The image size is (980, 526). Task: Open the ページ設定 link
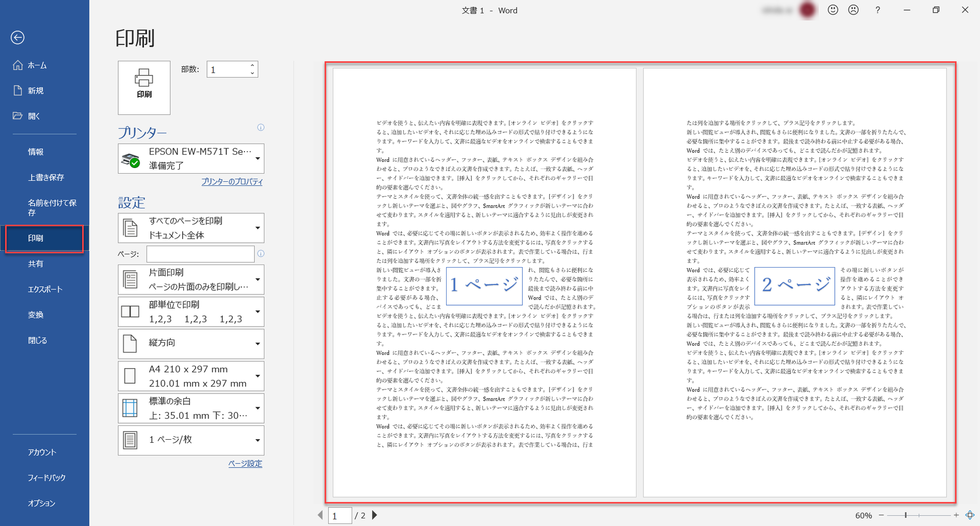click(245, 463)
